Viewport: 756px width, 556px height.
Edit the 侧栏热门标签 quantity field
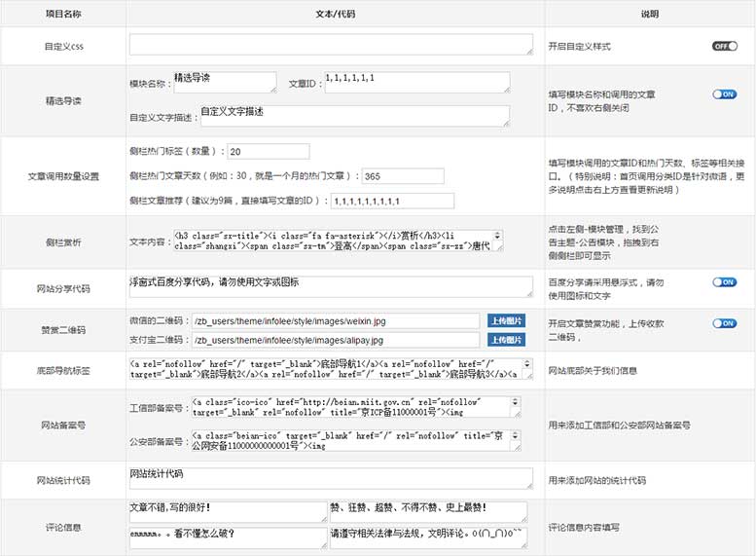click(x=268, y=151)
